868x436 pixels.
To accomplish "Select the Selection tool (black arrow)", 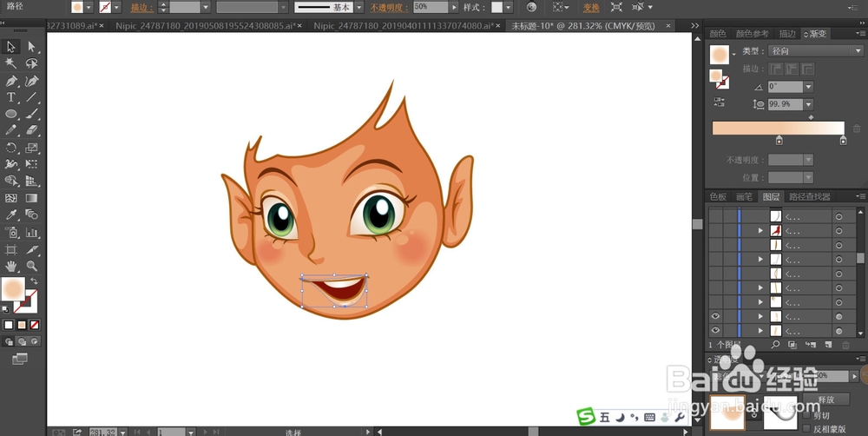I will coord(10,47).
